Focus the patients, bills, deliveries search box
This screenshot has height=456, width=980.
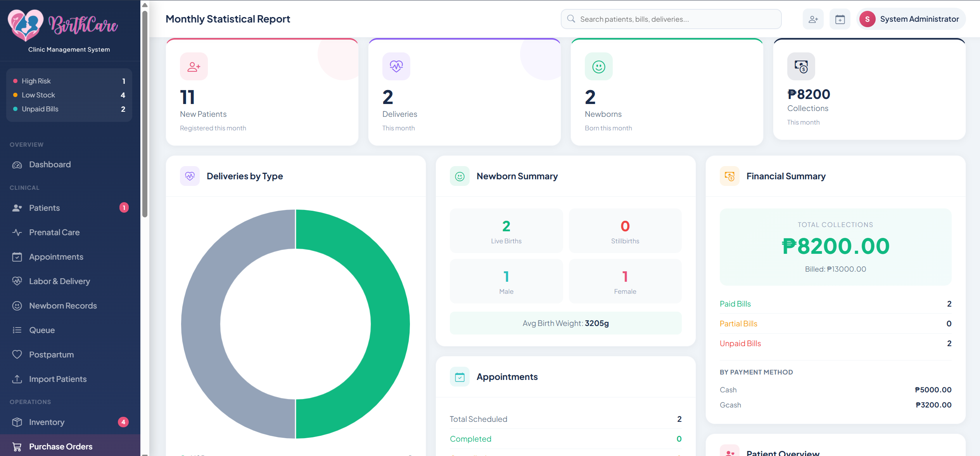click(671, 19)
